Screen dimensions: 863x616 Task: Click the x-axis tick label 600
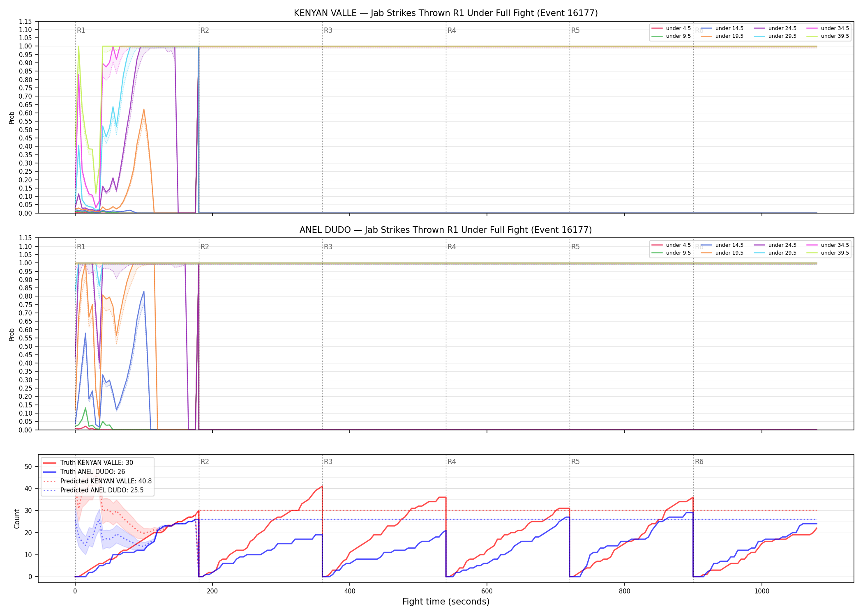(x=487, y=591)
